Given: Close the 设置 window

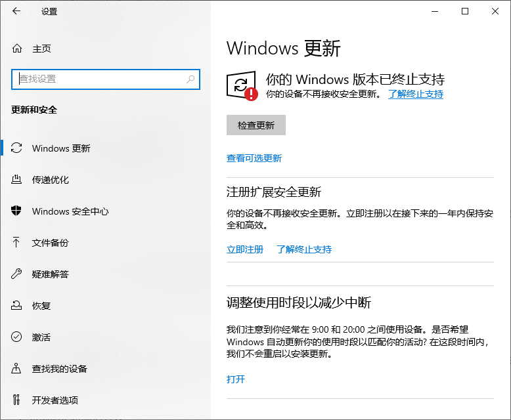Looking at the screenshot, I should click(495, 11).
